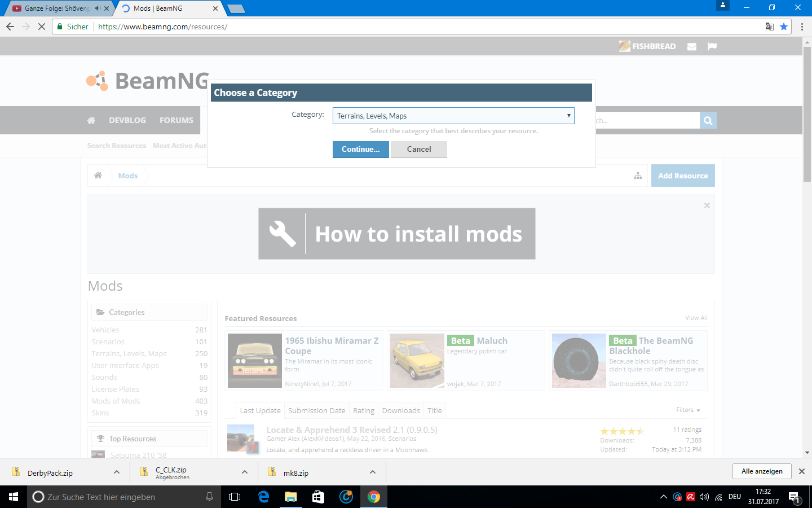Viewport: 812px width, 508px height.
Task: Select the License Plates category
Action: (x=115, y=389)
